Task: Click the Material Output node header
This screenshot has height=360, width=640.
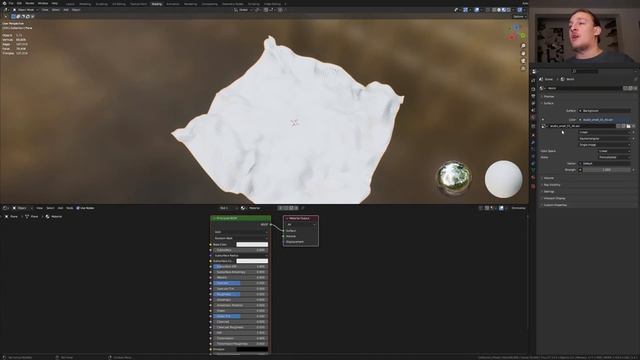Action: tap(301, 218)
